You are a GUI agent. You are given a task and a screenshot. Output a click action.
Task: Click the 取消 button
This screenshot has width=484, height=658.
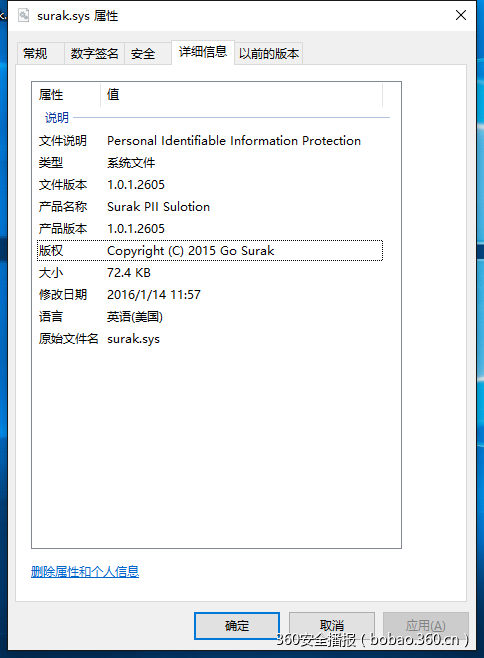332,626
